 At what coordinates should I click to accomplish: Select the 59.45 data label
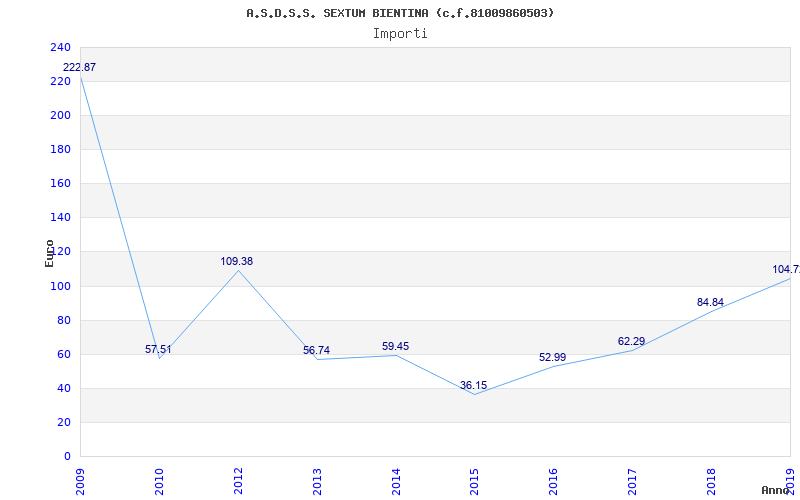tap(395, 346)
